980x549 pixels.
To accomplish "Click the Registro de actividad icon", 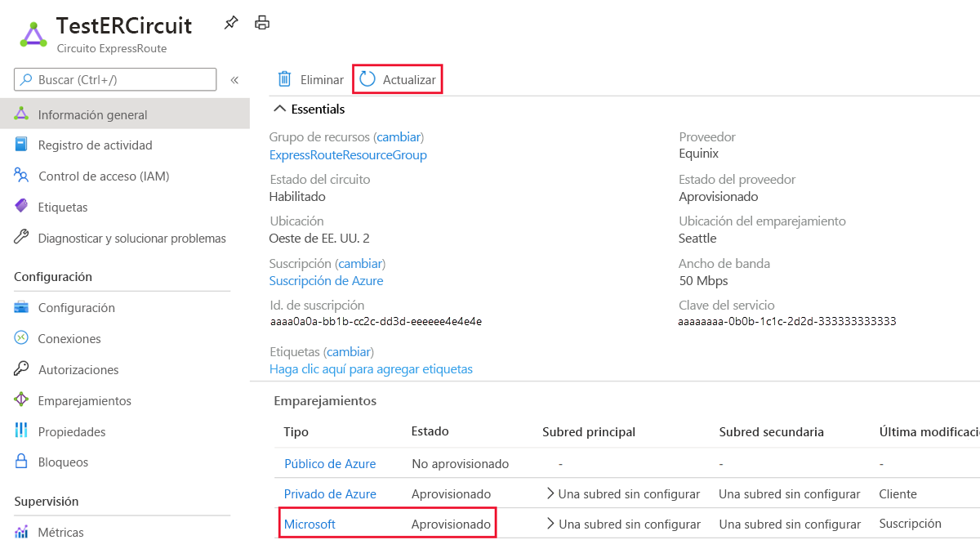I will 22,145.
